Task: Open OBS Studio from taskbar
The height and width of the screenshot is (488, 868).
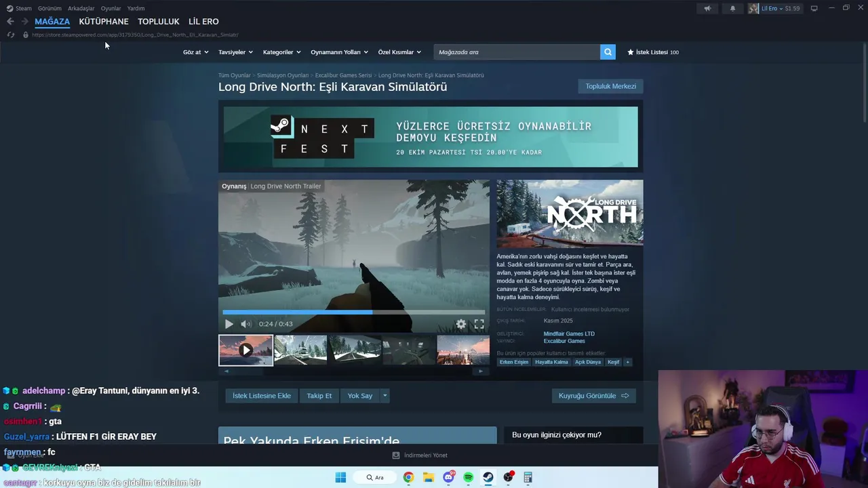Action: pos(508,477)
